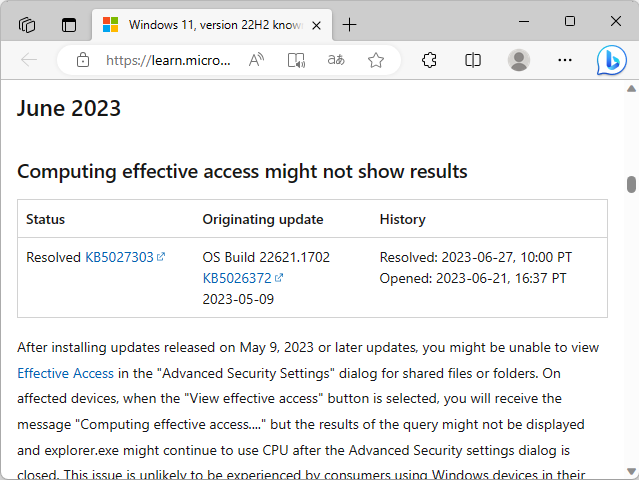The width and height of the screenshot is (639, 480).
Task: Add this page to favorites
Action: point(376,60)
